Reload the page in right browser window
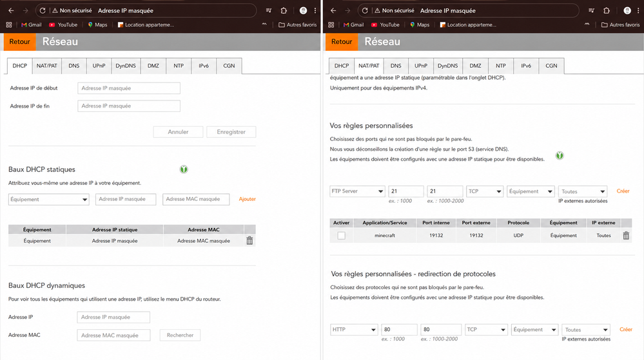The width and height of the screenshot is (644, 360). point(365,11)
